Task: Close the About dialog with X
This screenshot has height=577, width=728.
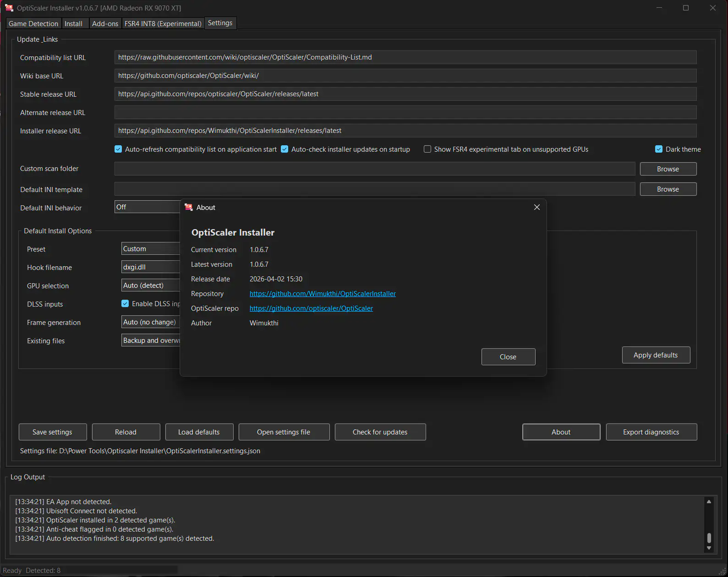Action: pyautogui.click(x=537, y=207)
